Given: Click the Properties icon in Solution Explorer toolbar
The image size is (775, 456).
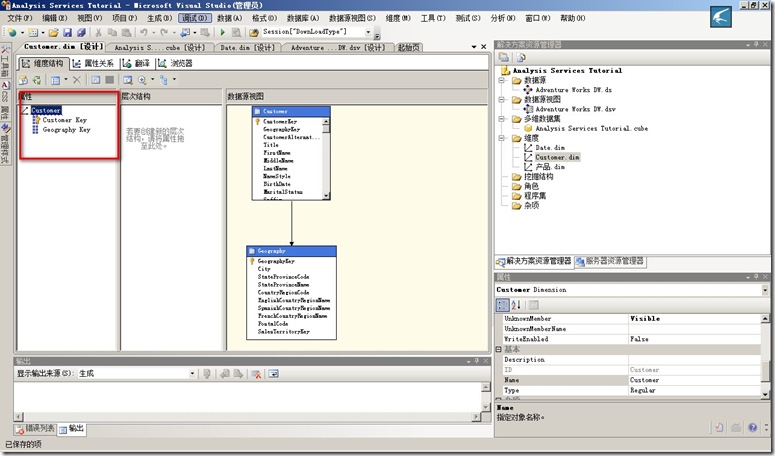Looking at the screenshot, I should coord(504,57).
